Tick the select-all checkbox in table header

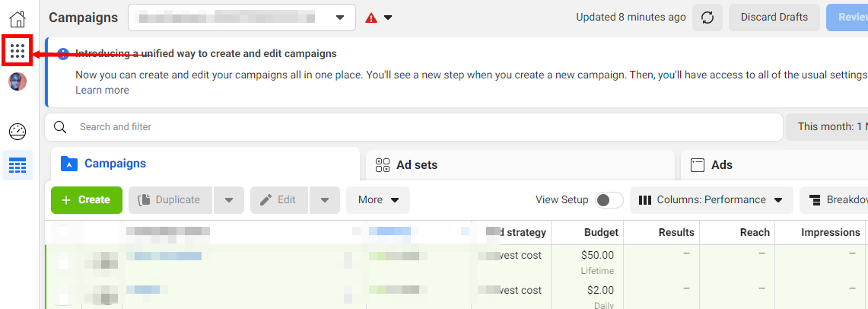coord(65,232)
